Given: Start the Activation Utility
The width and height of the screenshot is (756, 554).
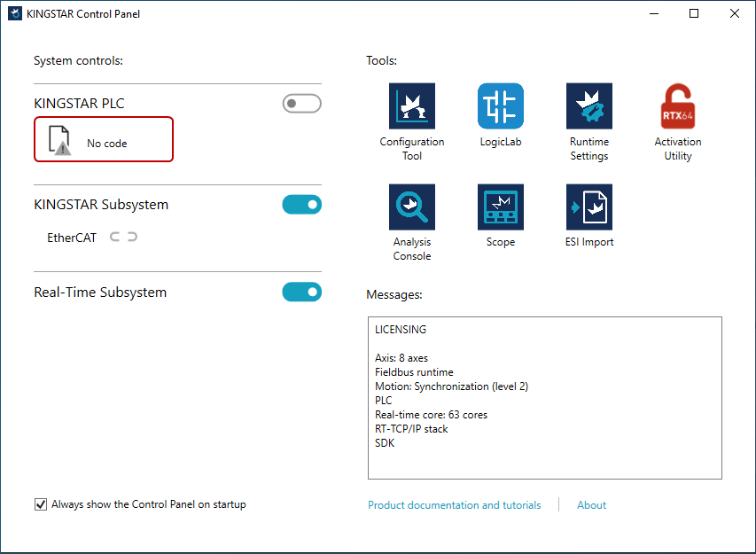Looking at the screenshot, I should [678, 107].
